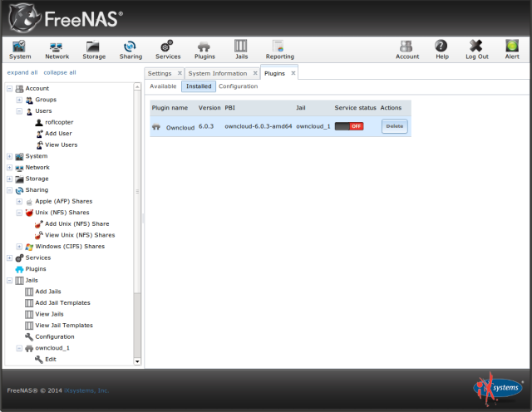Viewport: 532px width, 412px height.
Task: Expand the Groups tree node
Action: click(19, 100)
